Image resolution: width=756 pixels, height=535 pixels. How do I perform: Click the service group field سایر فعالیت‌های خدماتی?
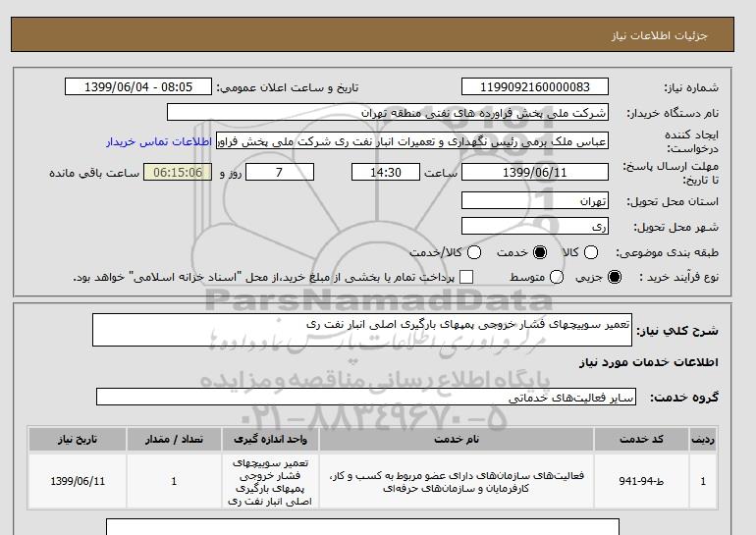point(366,398)
